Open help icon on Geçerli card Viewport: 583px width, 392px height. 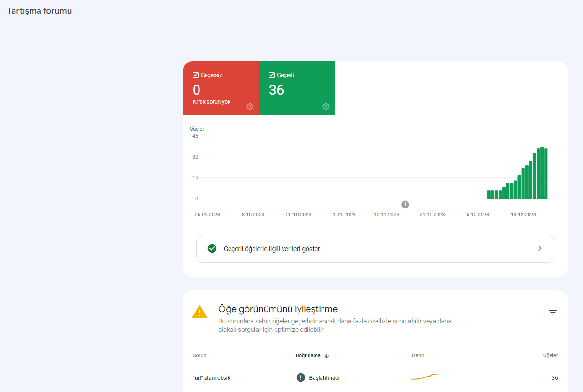click(326, 107)
